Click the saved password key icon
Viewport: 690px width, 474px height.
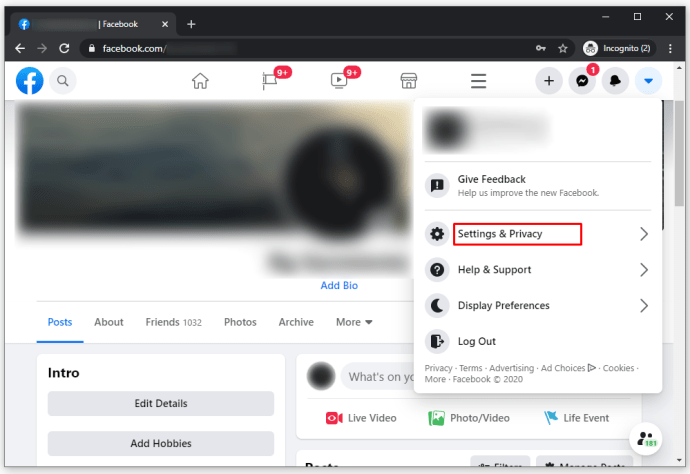541,48
